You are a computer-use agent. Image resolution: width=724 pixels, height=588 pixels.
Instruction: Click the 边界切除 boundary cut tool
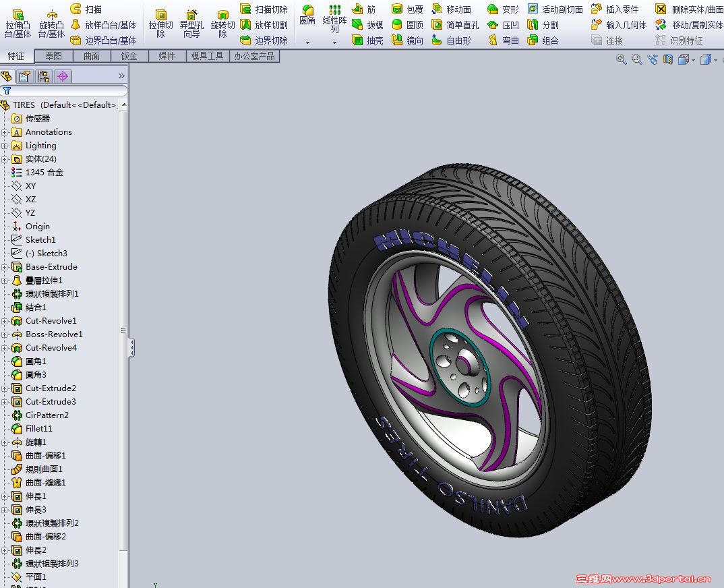264,40
